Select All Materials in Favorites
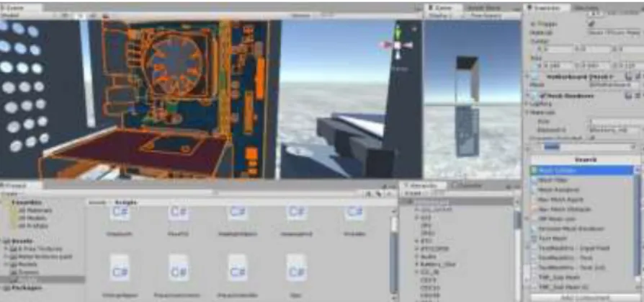This screenshot has width=644, height=302. point(35,210)
